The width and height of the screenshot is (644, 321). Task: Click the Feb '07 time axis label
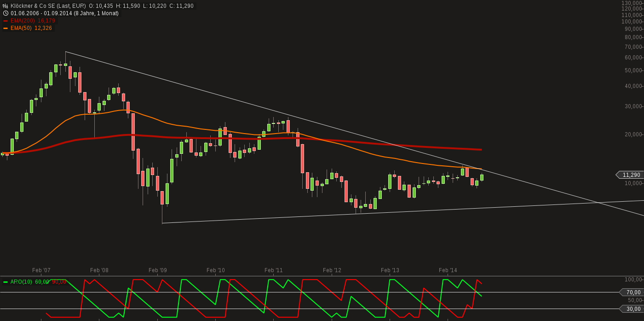[41, 270]
